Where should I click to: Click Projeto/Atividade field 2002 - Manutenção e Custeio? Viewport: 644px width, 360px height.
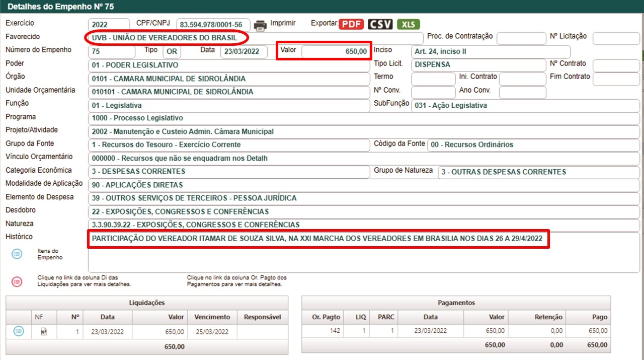click(x=364, y=132)
